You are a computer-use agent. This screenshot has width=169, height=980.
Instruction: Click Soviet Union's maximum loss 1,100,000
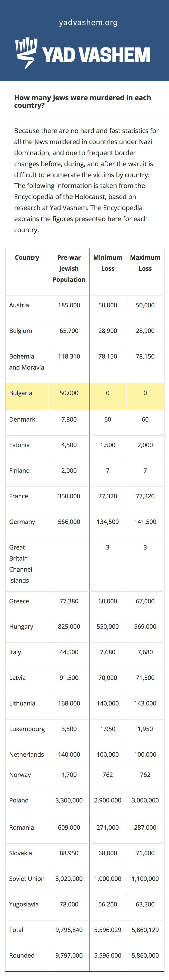pyautogui.click(x=145, y=879)
